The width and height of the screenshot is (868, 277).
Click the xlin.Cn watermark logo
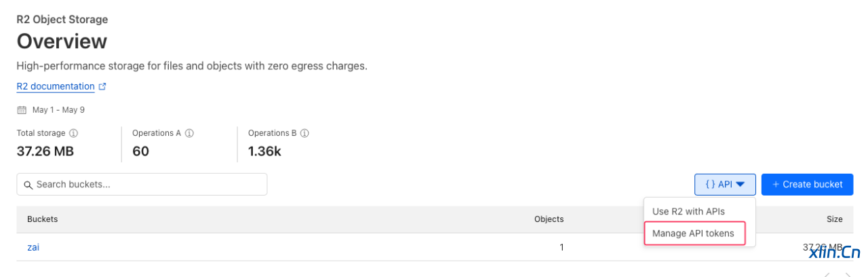tap(835, 253)
